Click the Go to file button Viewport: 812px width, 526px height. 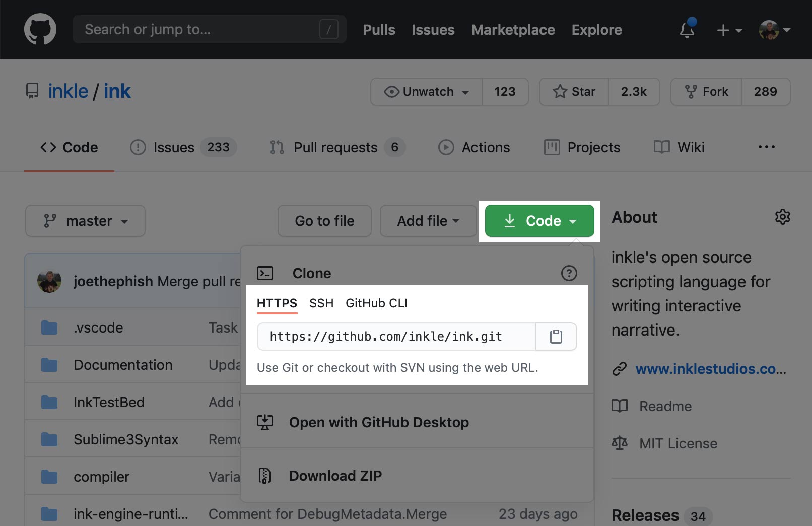point(324,221)
